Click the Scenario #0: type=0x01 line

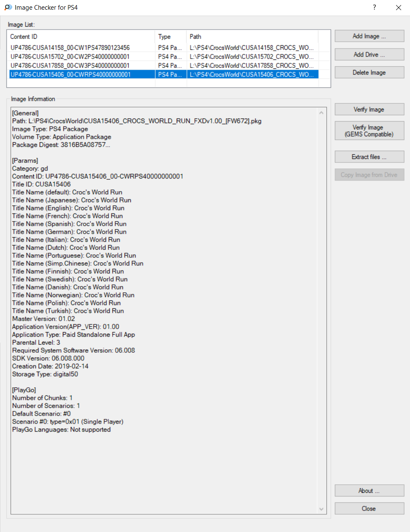click(68, 422)
